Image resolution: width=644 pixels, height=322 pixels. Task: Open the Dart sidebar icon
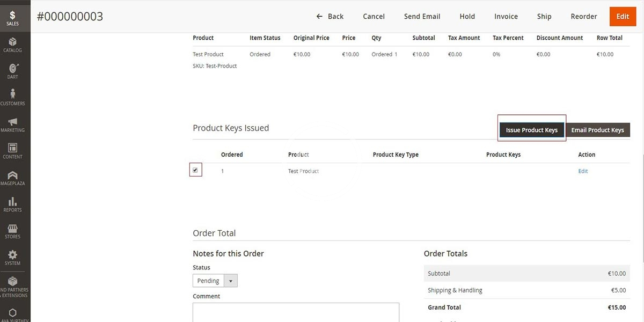pos(12,71)
